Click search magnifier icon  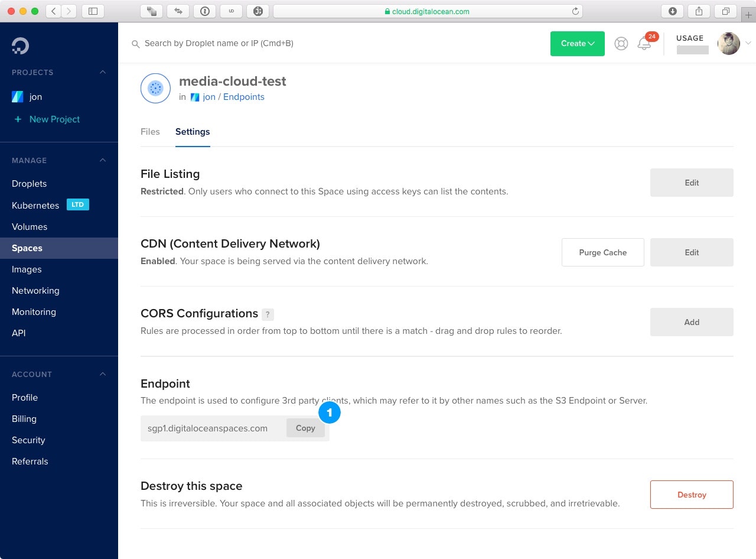[x=135, y=44]
